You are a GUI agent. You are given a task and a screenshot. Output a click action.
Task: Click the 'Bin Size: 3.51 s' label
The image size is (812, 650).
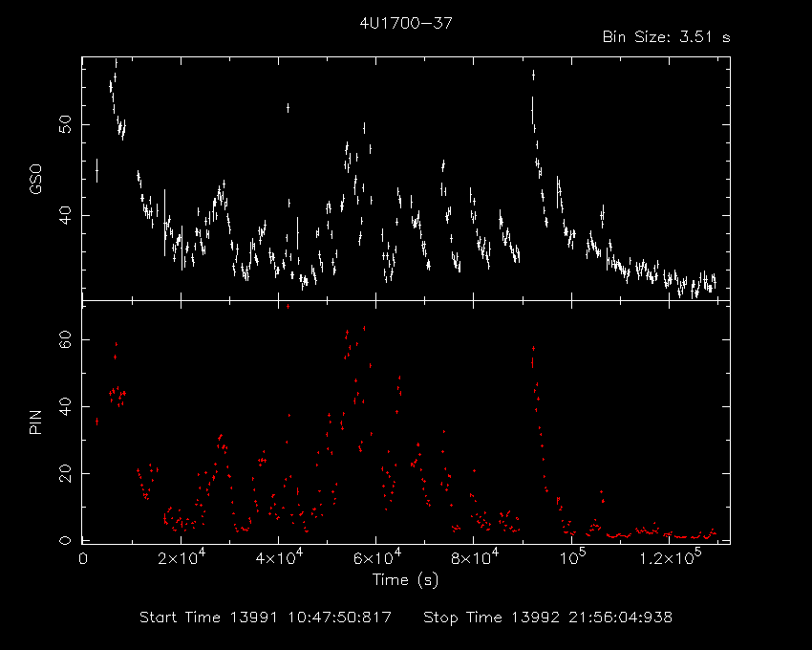tap(667, 37)
